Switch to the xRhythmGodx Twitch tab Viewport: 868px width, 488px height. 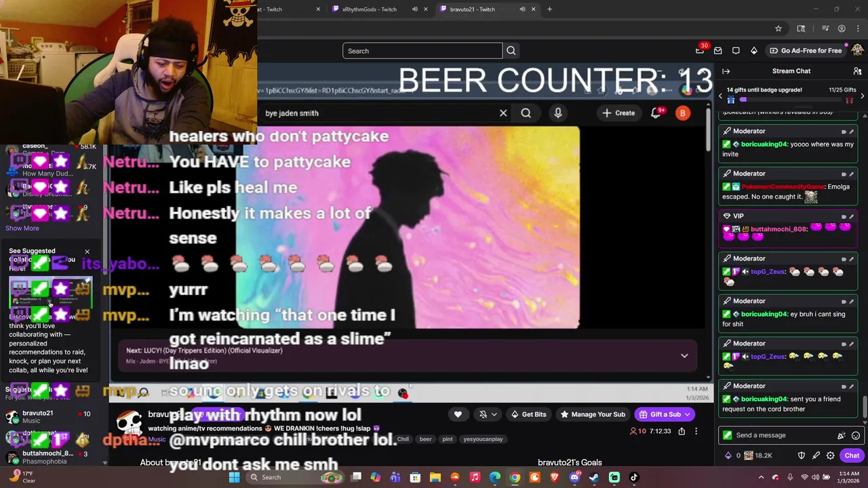point(370,9)
